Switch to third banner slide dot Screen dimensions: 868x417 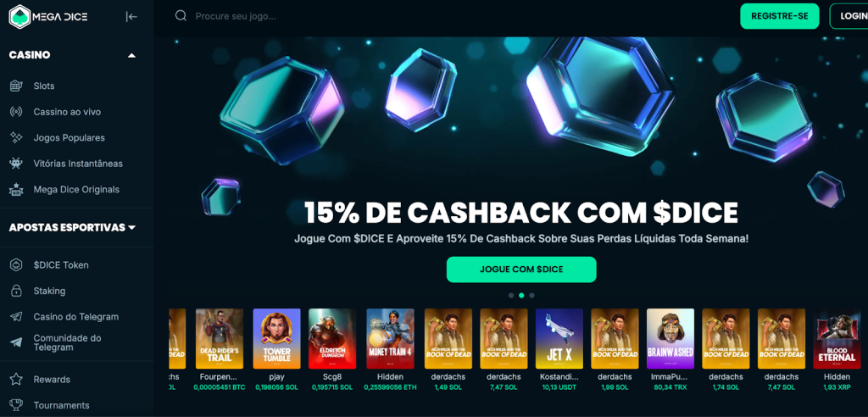[x=531, y=295]
